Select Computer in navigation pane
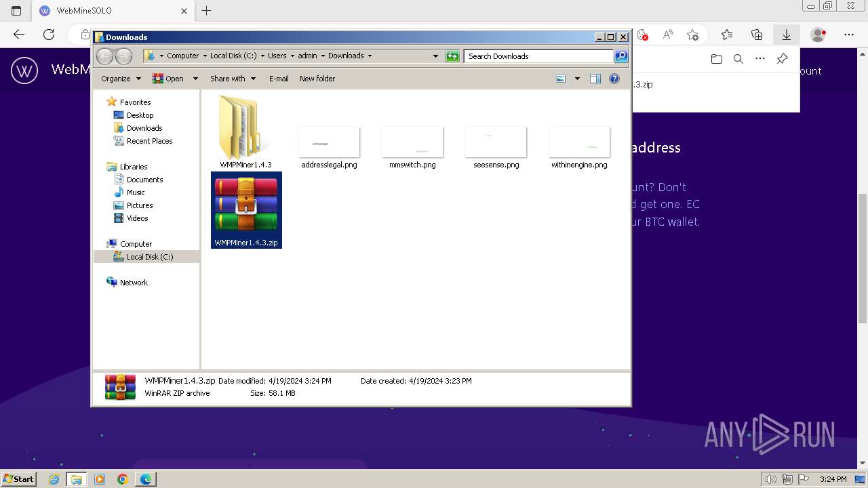 [136, 244]
